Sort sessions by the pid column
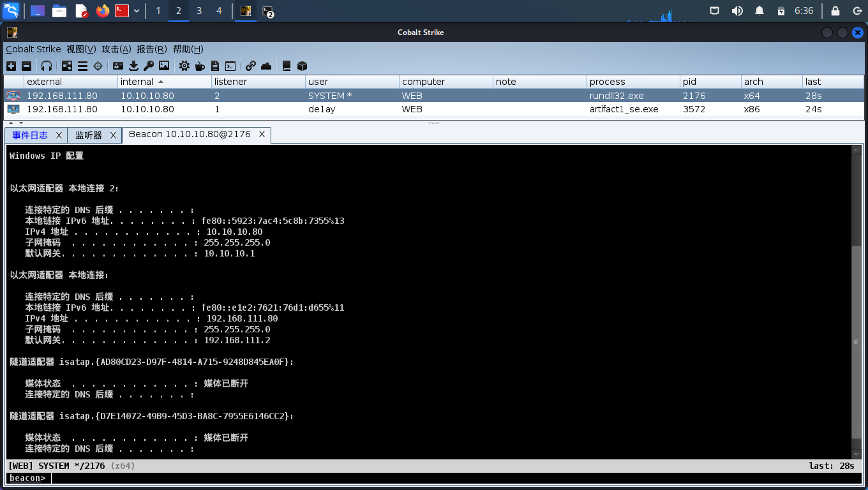 click(710, 82)
